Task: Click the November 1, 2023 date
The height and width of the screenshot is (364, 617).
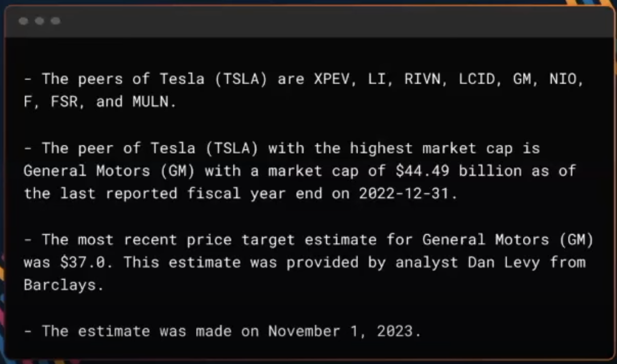Action: 340,331
